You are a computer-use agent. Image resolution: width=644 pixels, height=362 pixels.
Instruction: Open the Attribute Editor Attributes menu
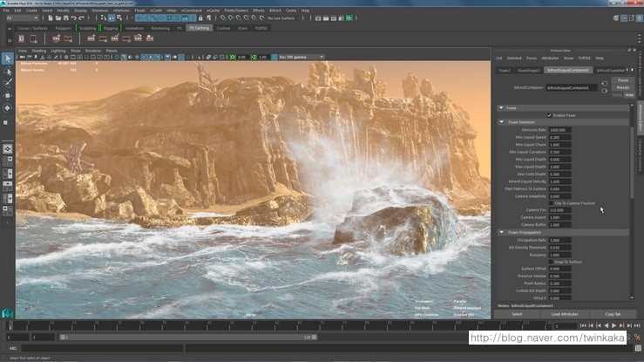coord(550,58)
